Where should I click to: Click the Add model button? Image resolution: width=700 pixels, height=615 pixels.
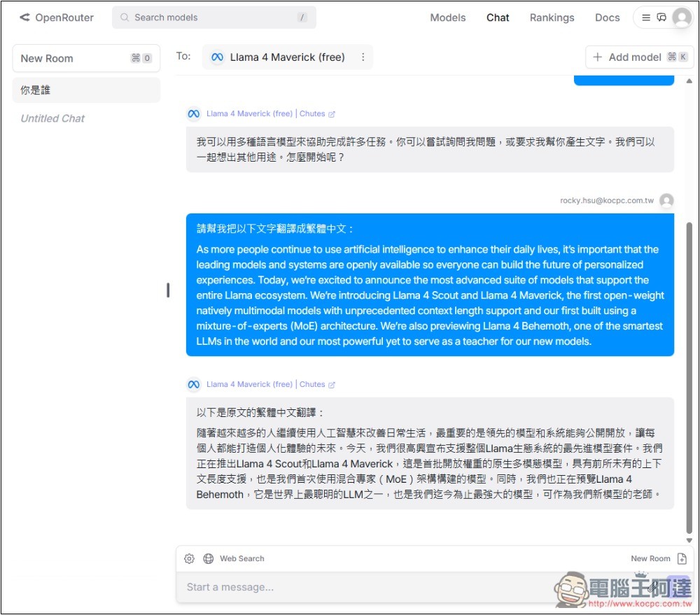[x=639, y=57]
